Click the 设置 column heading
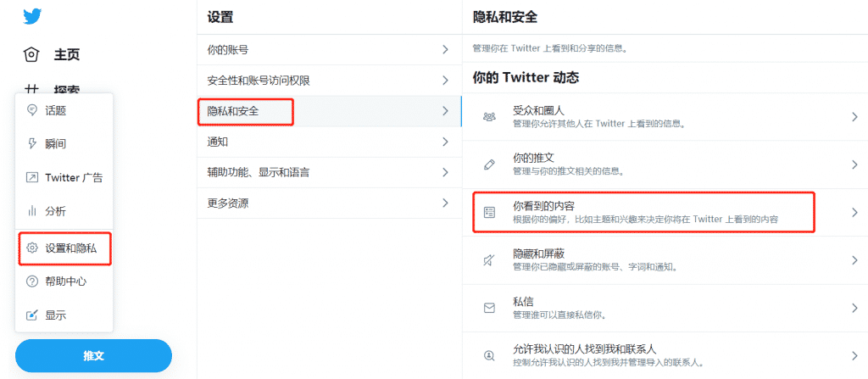The width and height of the screenshot is (868, 379). [220, 17]
